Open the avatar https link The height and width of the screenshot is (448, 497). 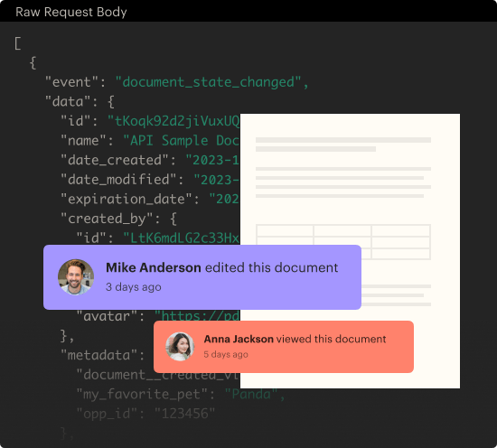click(197, 316)
